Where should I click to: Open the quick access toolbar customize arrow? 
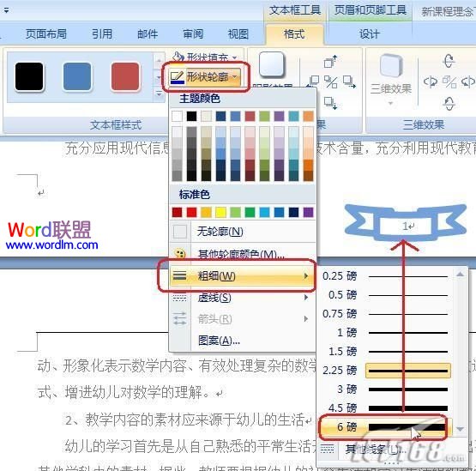6,10
